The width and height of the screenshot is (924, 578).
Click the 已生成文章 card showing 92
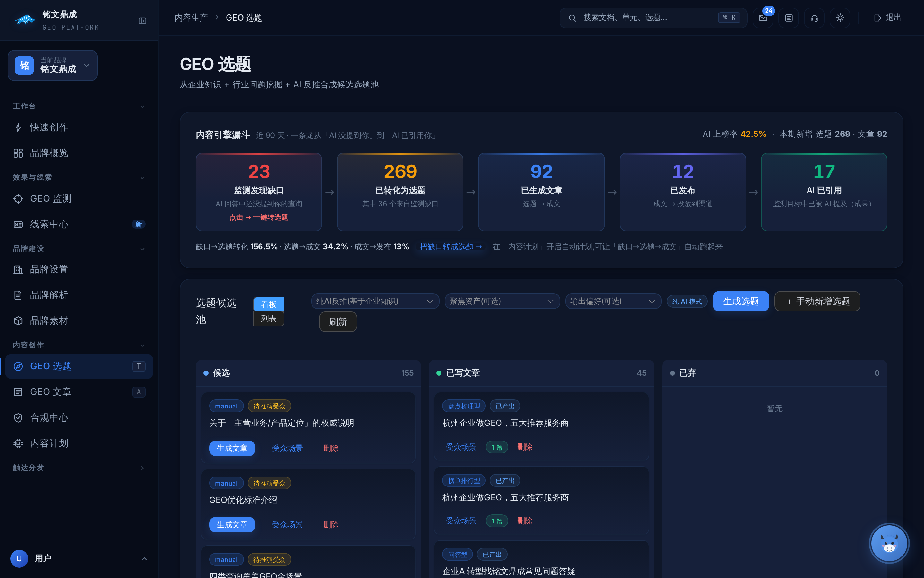541,192
